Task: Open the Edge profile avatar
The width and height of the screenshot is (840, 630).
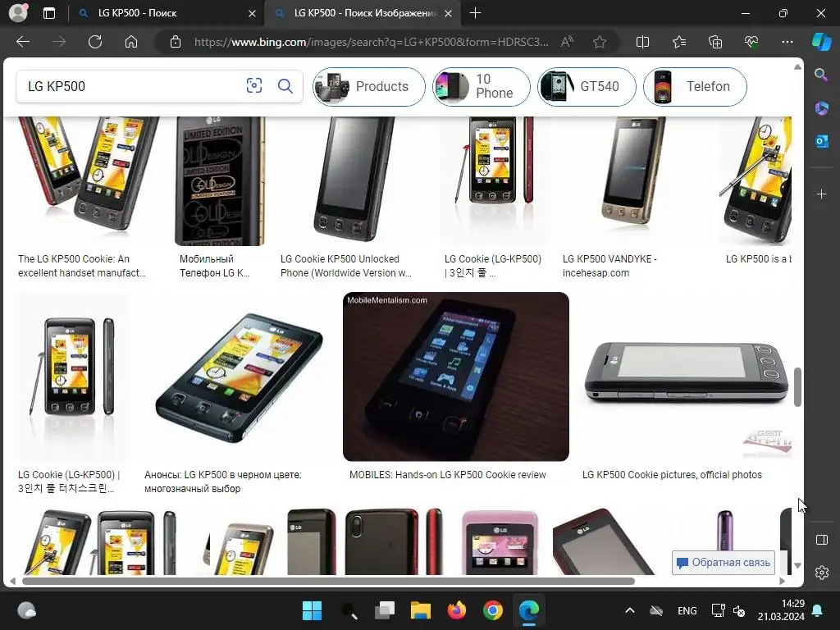Action: [x=18, y=13]
